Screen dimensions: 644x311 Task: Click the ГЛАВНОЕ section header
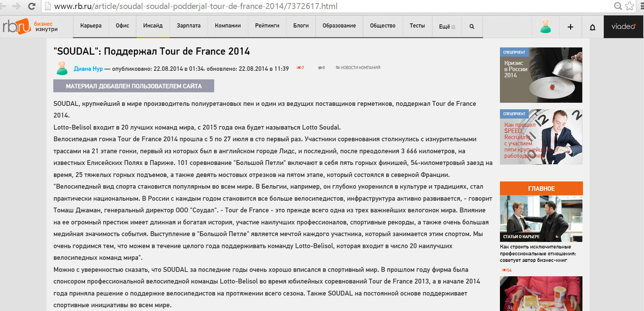[x=542, y=188]
